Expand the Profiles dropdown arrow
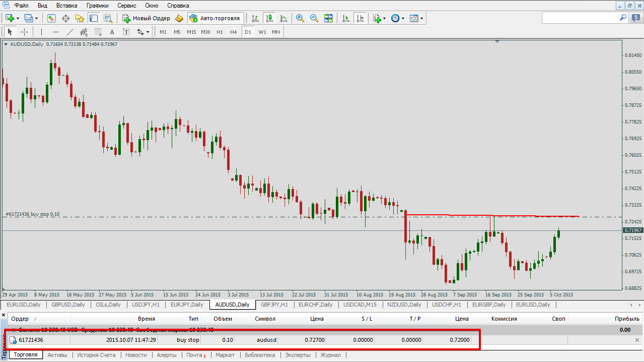This screenshot has height=362, width=644. point(36,18)
